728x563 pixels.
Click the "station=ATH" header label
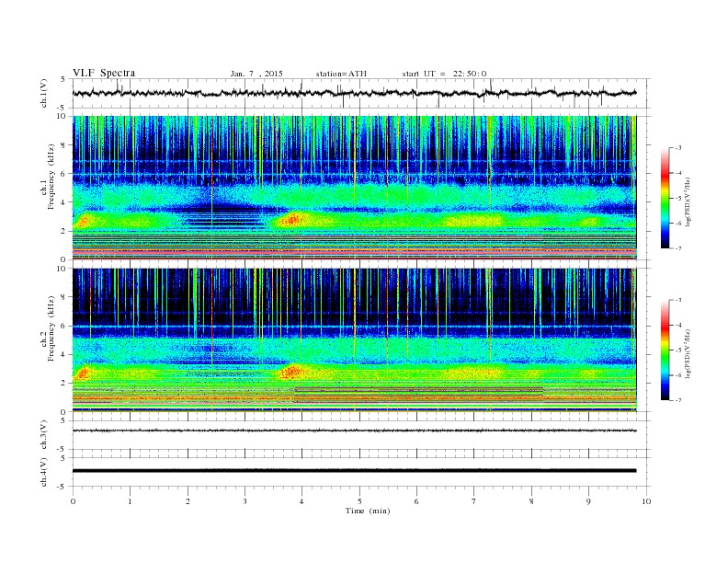pos(341,74)
